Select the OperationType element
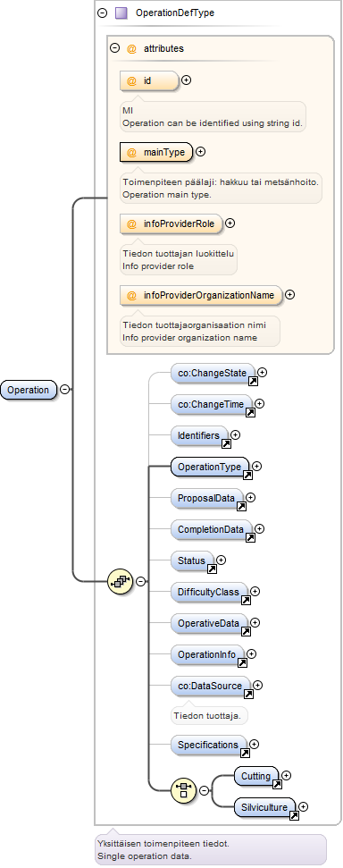Image resolution: width=343 pixels, height=868 pixels. tap(210, 467)
